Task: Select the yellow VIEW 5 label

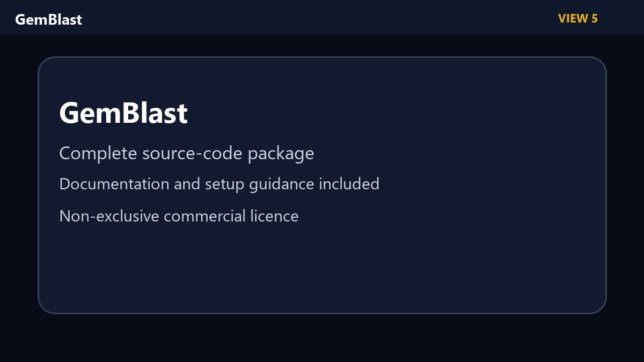Action: [578, 18]
